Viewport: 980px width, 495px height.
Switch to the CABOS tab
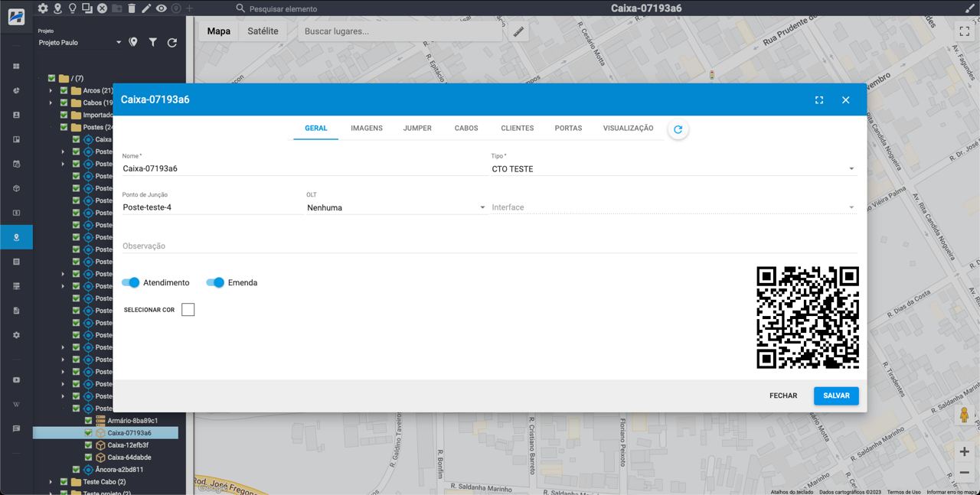pyautogui.click(x=466, y=128)
